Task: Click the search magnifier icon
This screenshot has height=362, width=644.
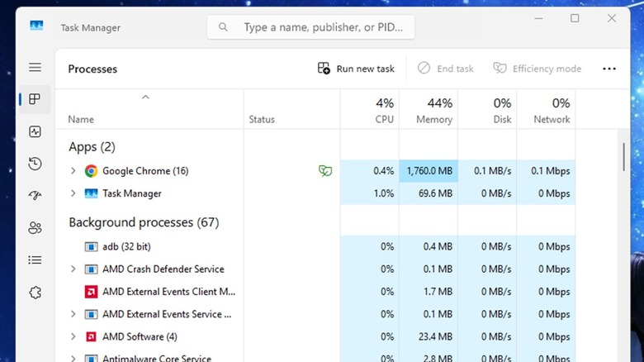Action: click(x=223, y=27)
